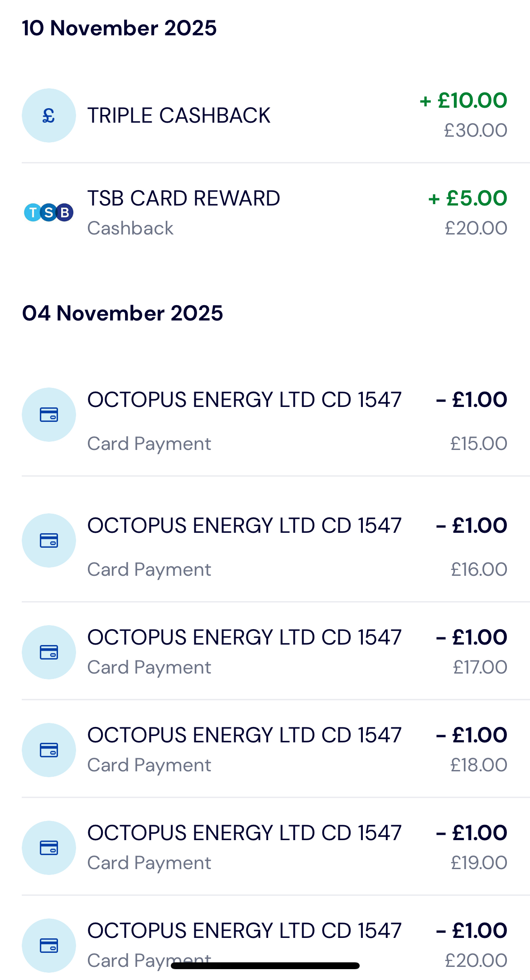This screenshot has height=980, width=530.
Task: Tap card icon of payment leaving £19.00 balance
Action: click(48, 848)
